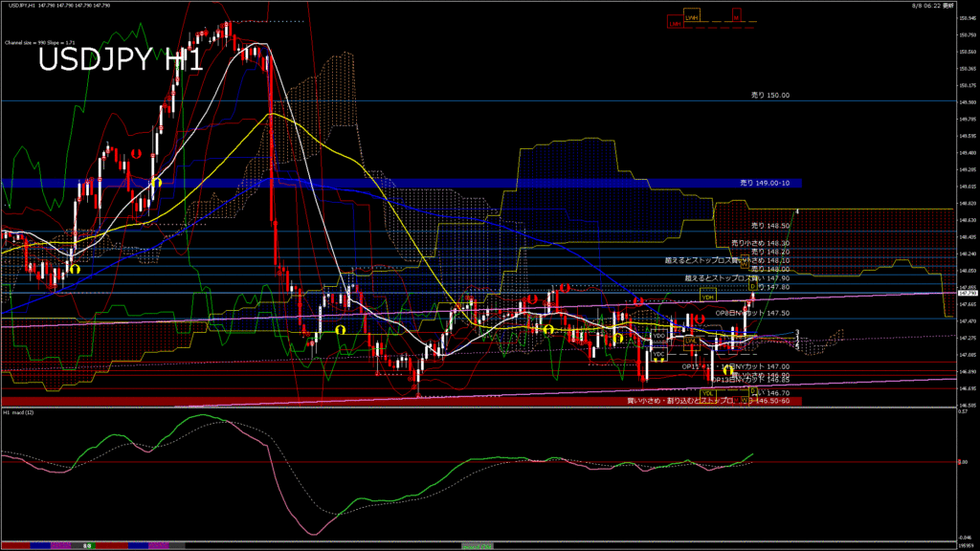Click the 売り小さめ 148.30 label

pos(760,243)
